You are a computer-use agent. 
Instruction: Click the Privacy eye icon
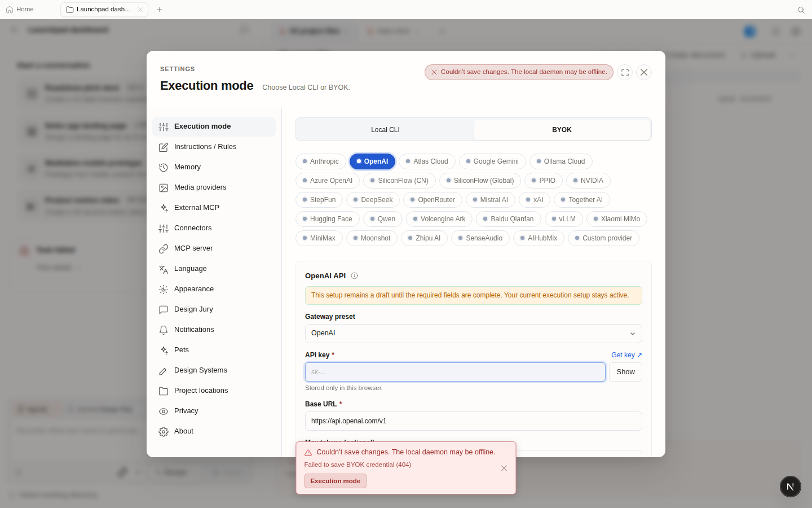[x=164, y=411]
